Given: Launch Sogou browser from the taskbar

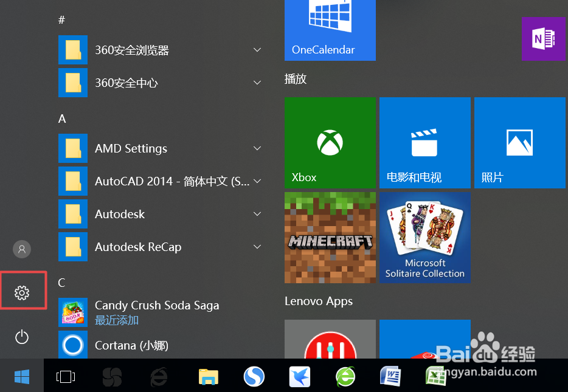Looking at the screenshot, I should (x=254, y=377).
